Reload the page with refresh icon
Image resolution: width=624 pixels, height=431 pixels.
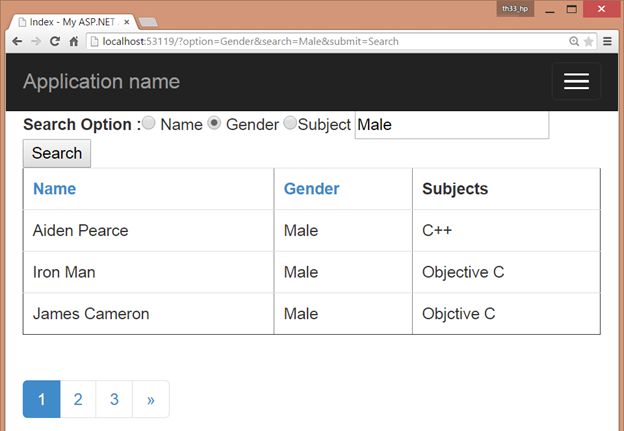[x=55, y=41]
